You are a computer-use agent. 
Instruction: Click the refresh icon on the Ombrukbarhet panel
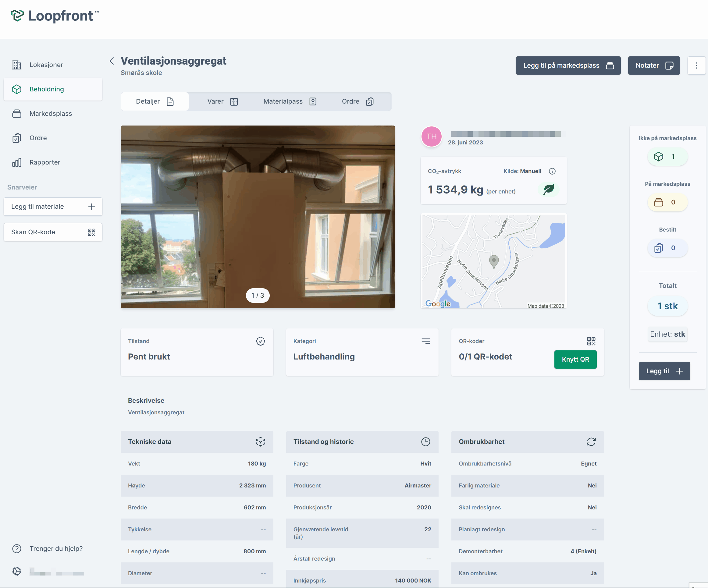click(x=591, y=442)
